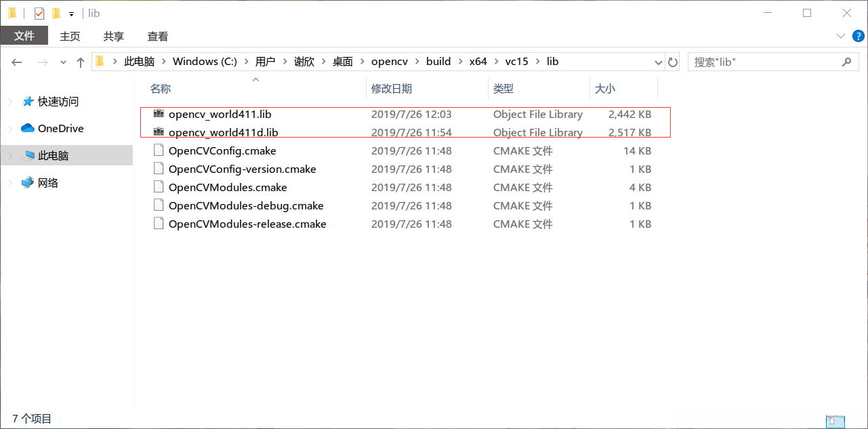Select the file name OpenCVConfig.cmake

click(x=222, y=151)
